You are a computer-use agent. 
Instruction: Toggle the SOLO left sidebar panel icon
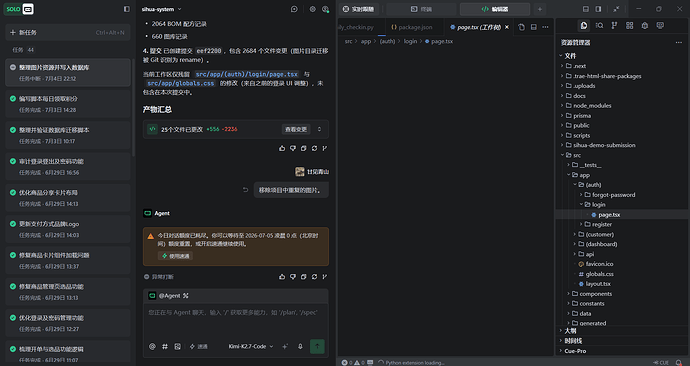pos(127,9)
